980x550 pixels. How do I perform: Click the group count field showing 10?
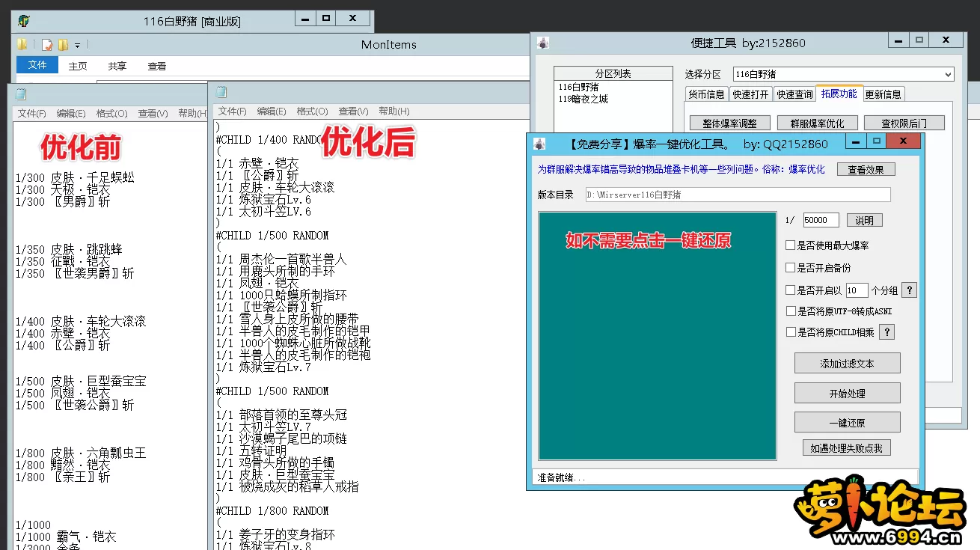tap(857, 290)
